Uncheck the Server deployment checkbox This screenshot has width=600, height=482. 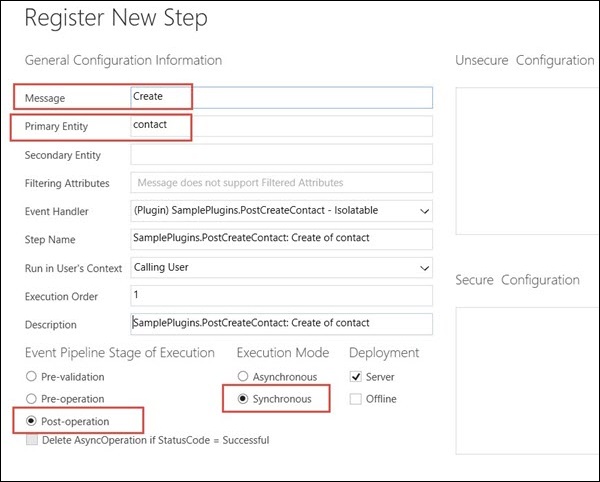tap(357, 377)
